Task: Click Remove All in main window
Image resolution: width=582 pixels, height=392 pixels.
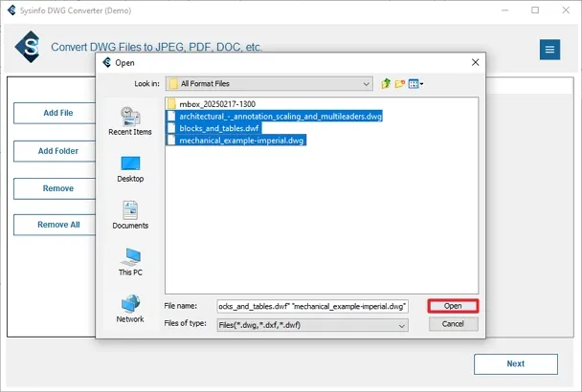Action: click(x=55, y=225)
